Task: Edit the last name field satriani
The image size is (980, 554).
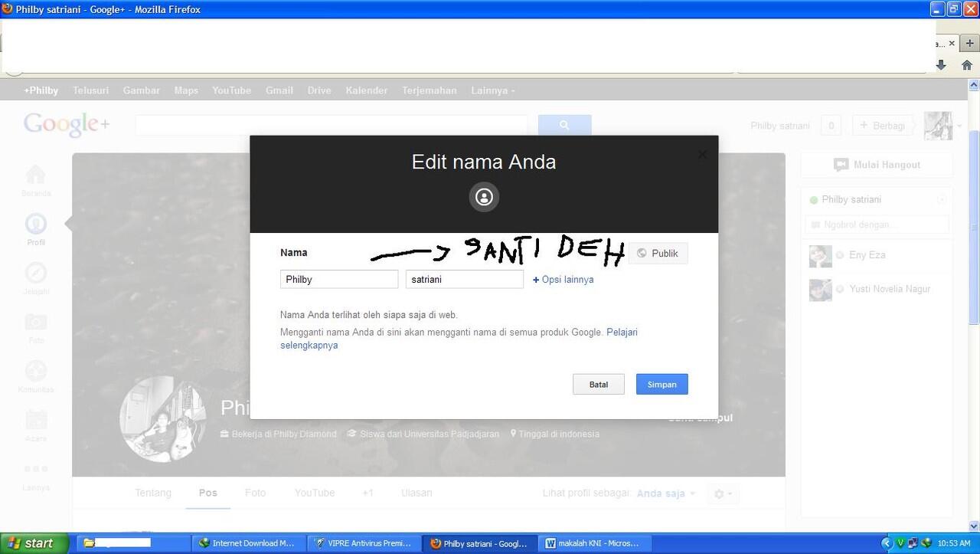Action: [x=465, y=280]
